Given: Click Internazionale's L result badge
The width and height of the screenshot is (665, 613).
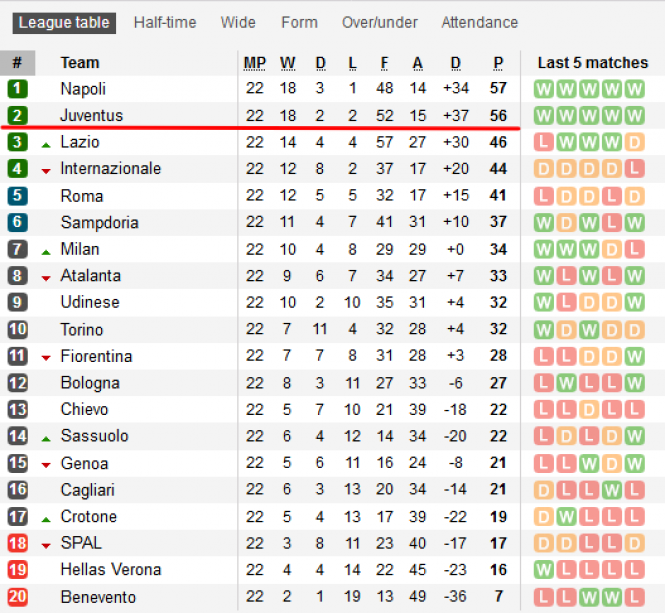Looking at the screenshot, I should click(634, 169).
